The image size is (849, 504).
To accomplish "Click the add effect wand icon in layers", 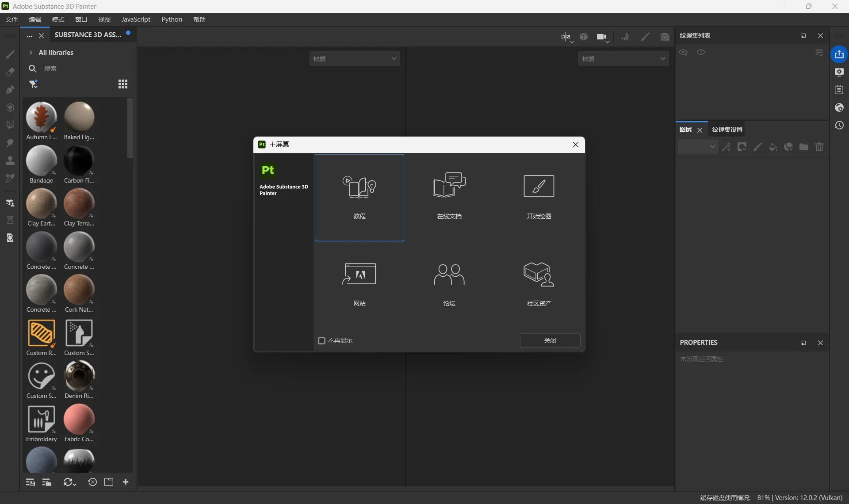I will 727,147.
